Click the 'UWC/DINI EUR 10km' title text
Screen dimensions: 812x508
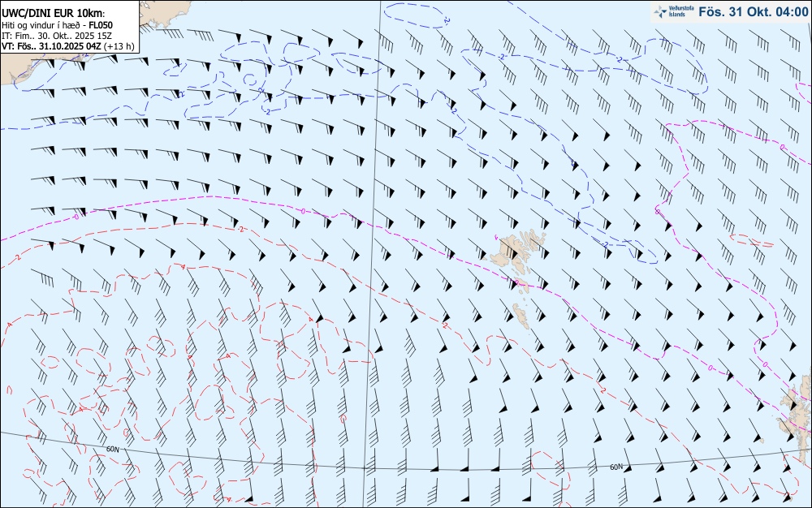[x=52, y=14]
